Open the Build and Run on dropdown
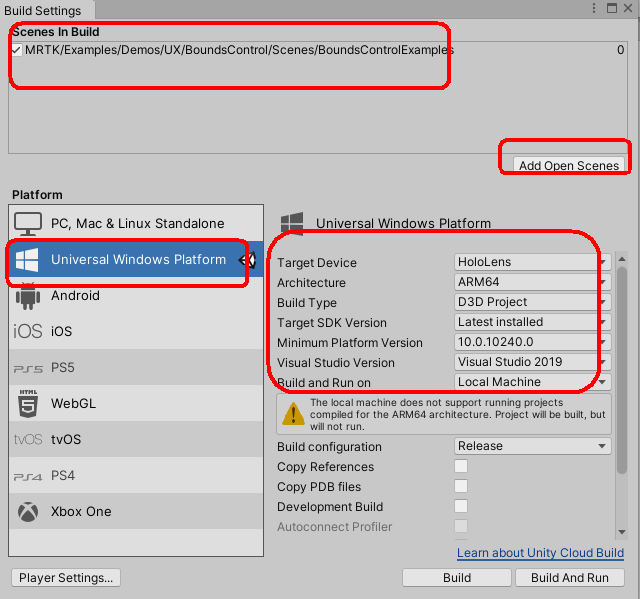Image resolution: width=640 pixels, height=599 pixels. click(x=532, y=382)
